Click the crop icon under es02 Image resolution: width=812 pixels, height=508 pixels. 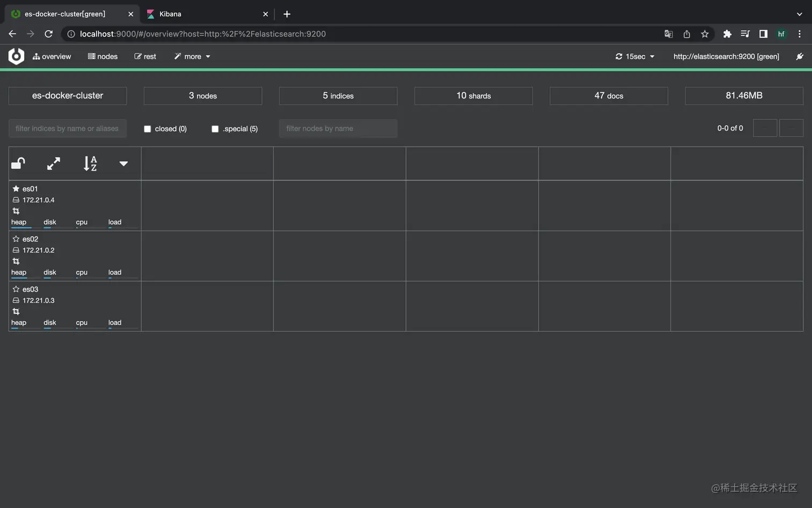(x=16, y=261)
